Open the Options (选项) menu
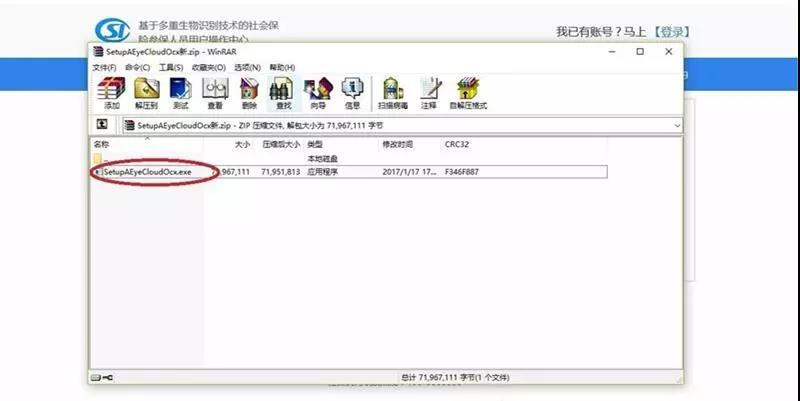Screen dimensions: 800x401 tap(247, 67)
